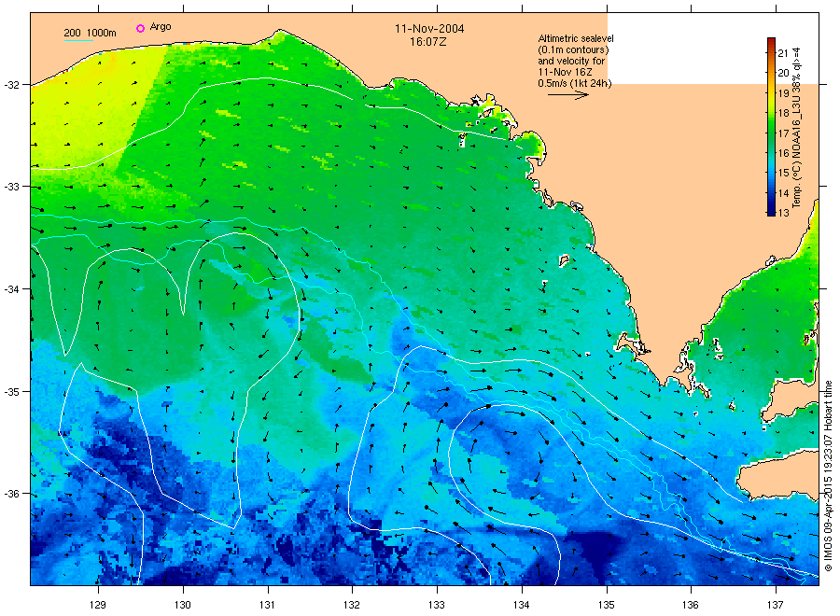Click the '131' longitude axis label

[x=267, y=605]
